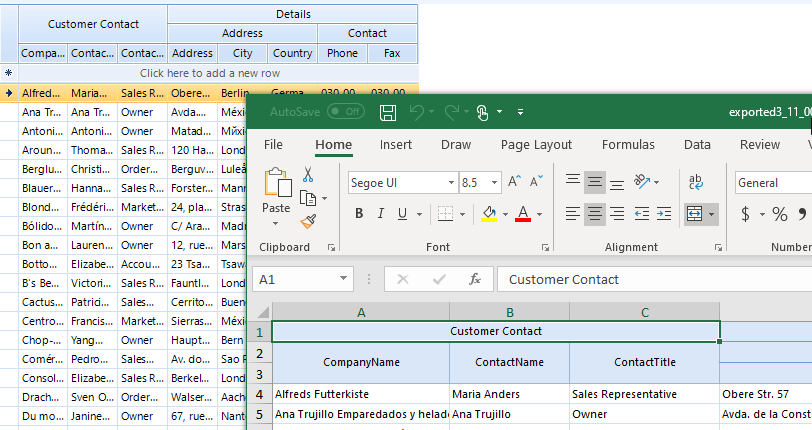This screenshot has height=430, width=812.
Task: Click the Wrap Text icon
Action: click(696, 182)
